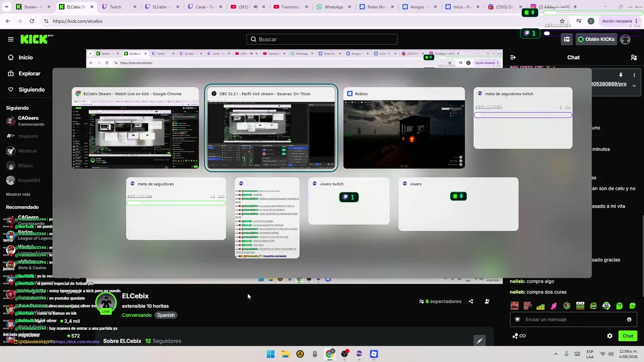
Task: Bookmark this page with star icon
Action: 562,21
